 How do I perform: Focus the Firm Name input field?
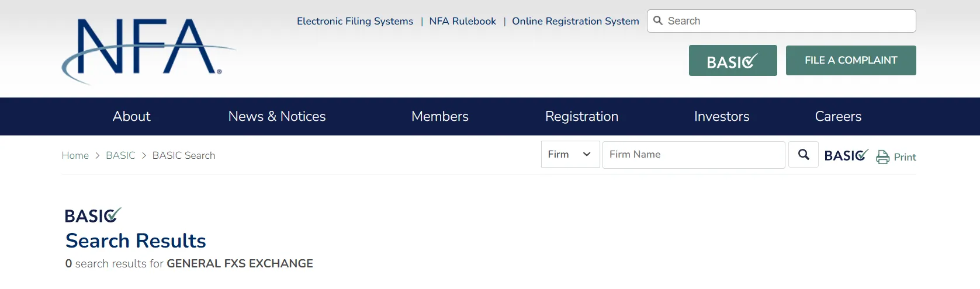(694, 155)
